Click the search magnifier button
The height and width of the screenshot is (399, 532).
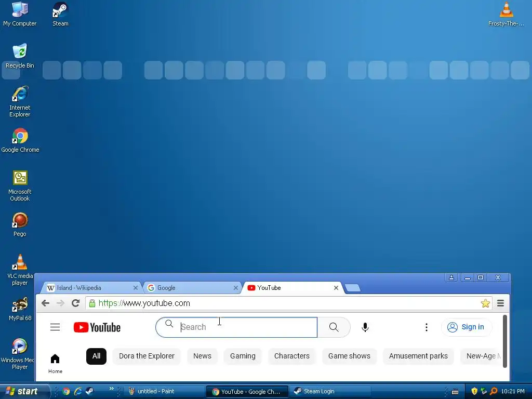tap(334, 327)
